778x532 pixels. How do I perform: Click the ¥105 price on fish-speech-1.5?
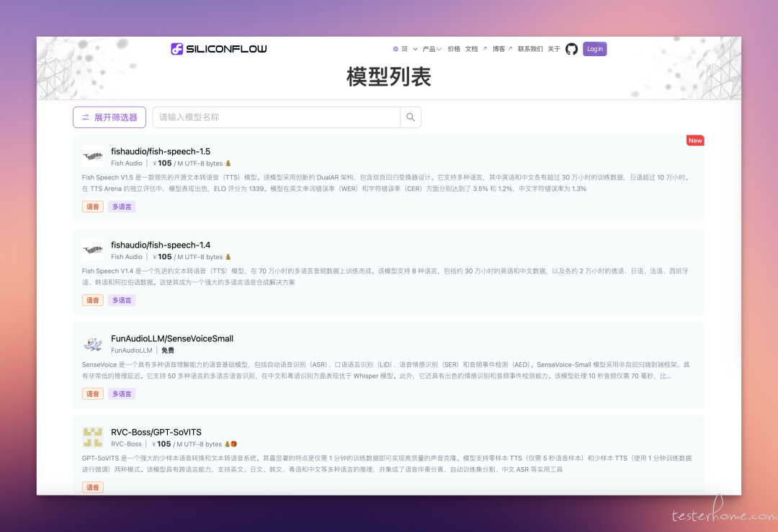click(x=162, y=163)
